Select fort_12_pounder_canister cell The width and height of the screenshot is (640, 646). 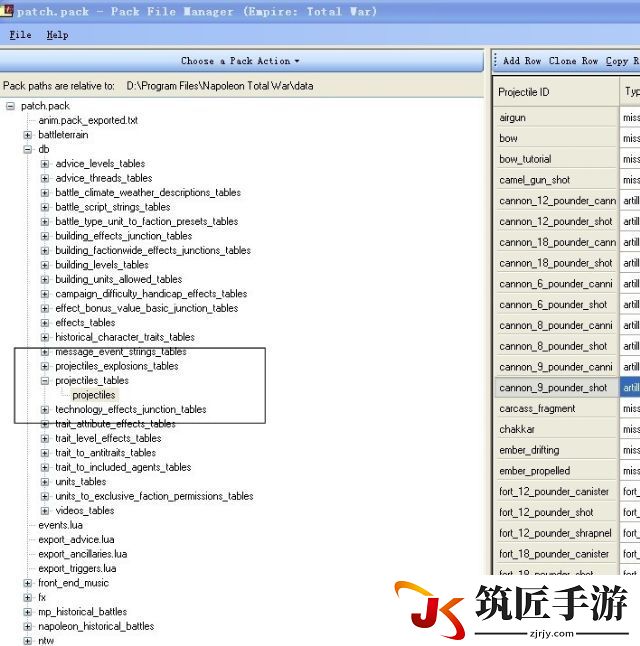tap(556, 492)
